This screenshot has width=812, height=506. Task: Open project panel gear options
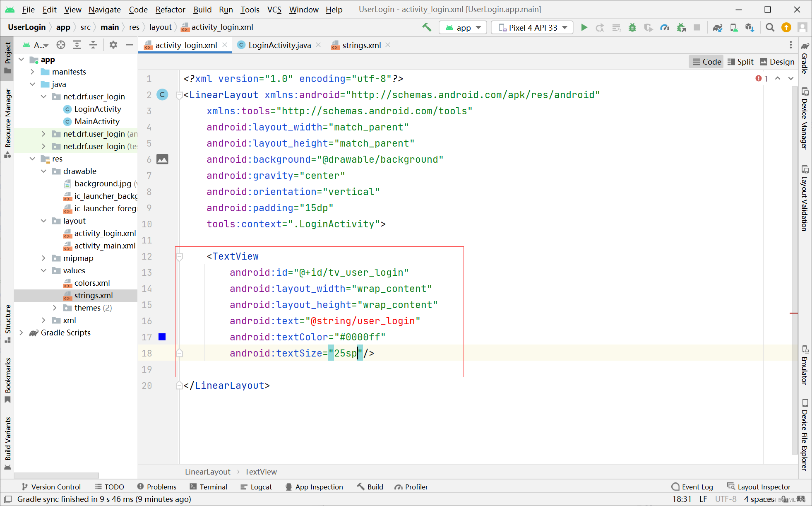coord(113,45)
